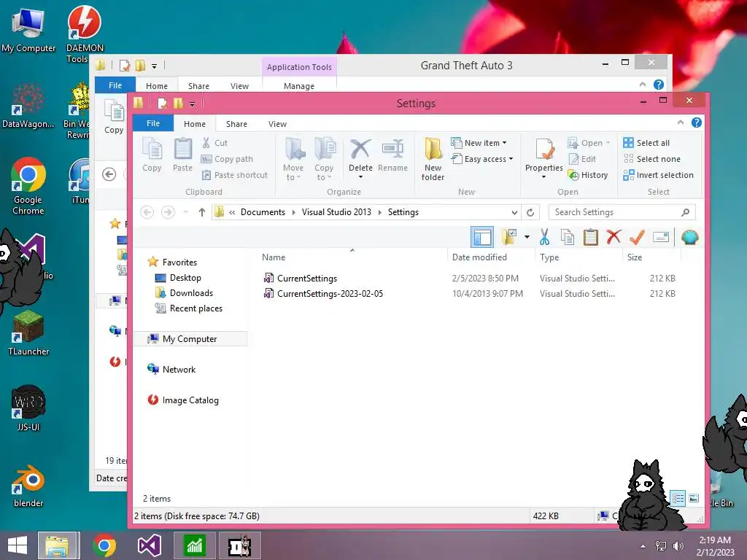Click Invert selection
This screenshot has width=747, height=560.
tap(659, 175)
